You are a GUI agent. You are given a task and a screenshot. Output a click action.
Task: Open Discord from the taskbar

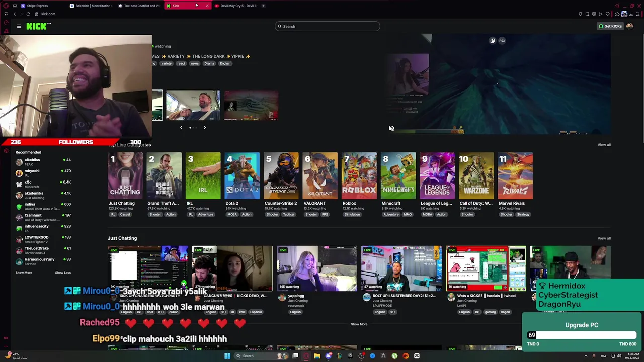click(x=328, y=356)
